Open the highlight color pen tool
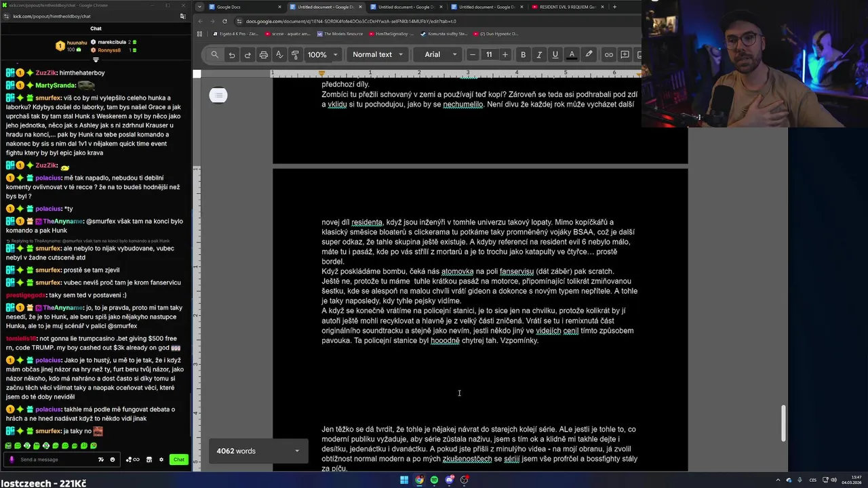The height and width of the screenshot is (488, 868). coord(589,55)
